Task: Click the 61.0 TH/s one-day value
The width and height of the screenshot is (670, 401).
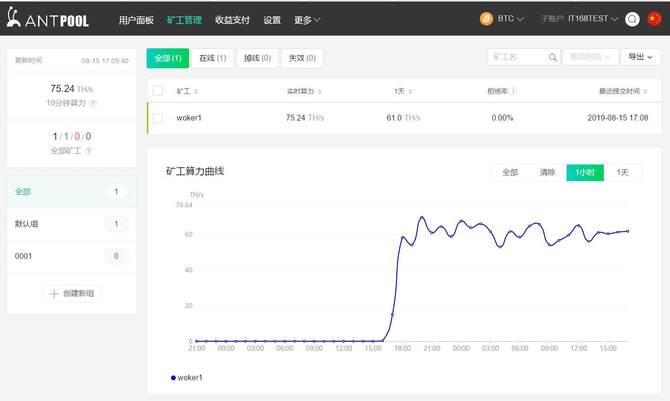Action: pyautogui.click(x=403, y=118)
